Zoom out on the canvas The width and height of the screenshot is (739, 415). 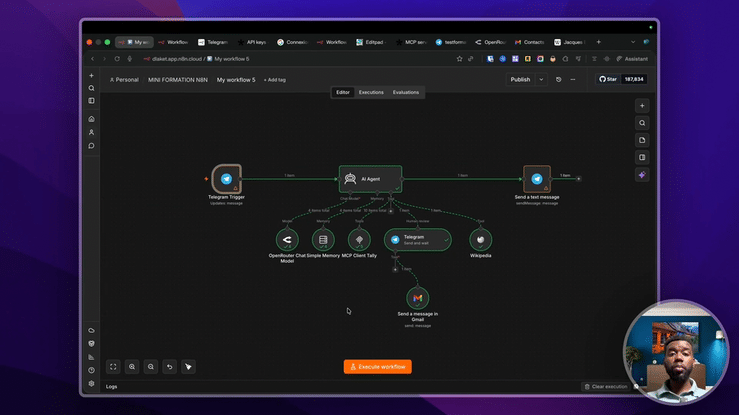tap(151, 366)
